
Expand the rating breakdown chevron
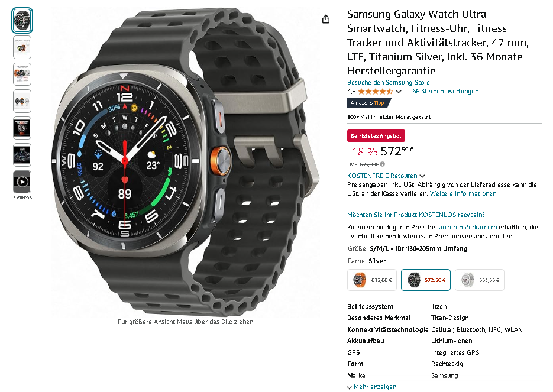click(399, 92)
